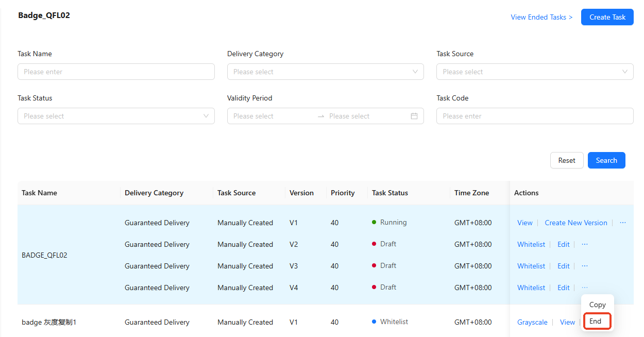Click the ellipsis icon in V3 row
This screenshot has width=644, height=337.
pyautogui.click(x=585, y=266)
